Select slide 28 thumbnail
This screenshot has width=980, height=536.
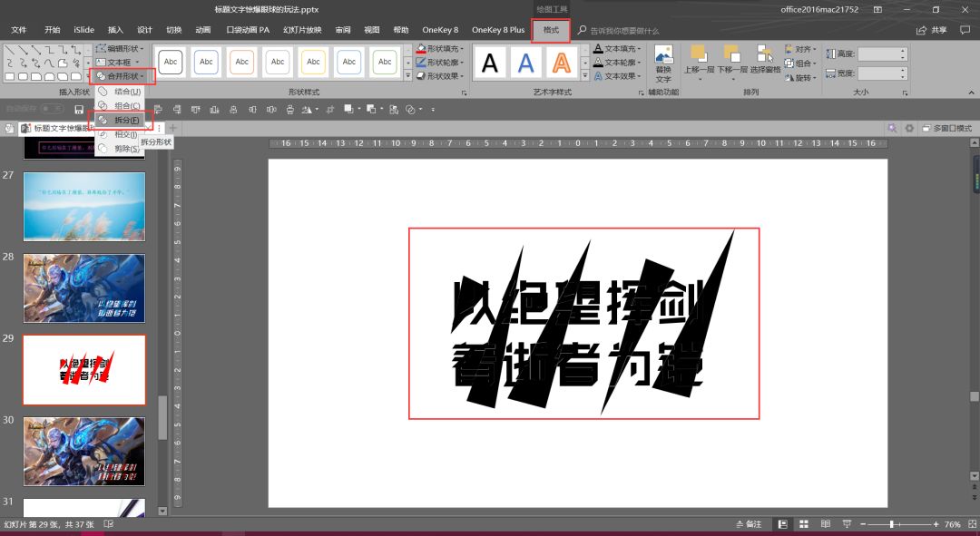tap(84, 288)
